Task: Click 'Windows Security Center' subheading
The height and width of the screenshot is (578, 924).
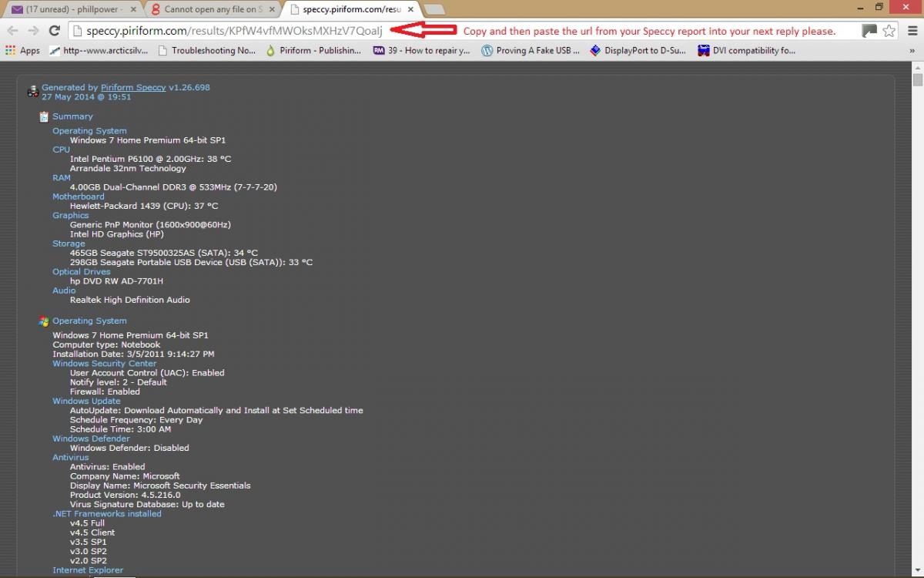Action: click(x=104, y=363)
